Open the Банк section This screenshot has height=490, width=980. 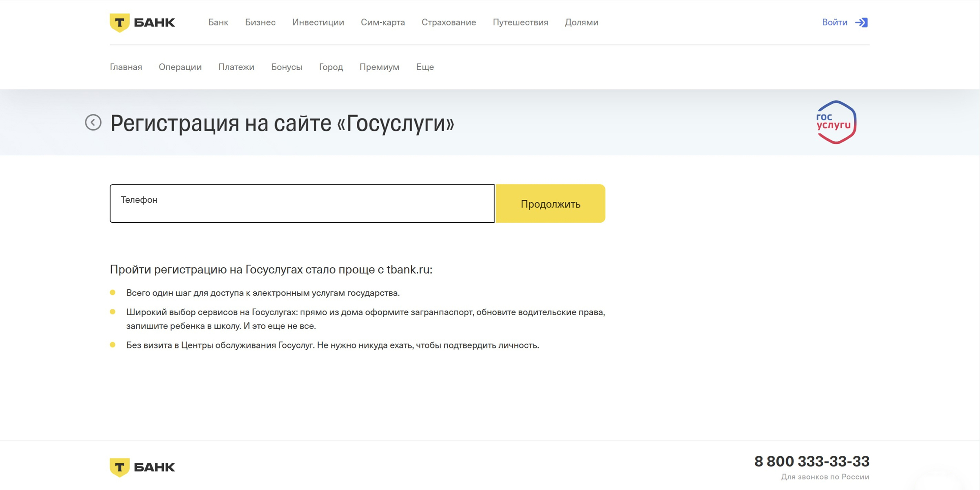(218, 22)
